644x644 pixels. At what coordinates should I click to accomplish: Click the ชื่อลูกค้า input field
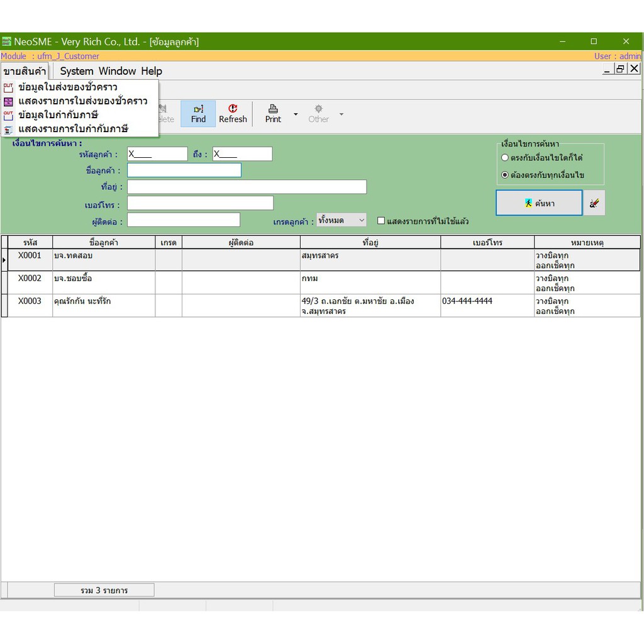click(x=184, y=170)
